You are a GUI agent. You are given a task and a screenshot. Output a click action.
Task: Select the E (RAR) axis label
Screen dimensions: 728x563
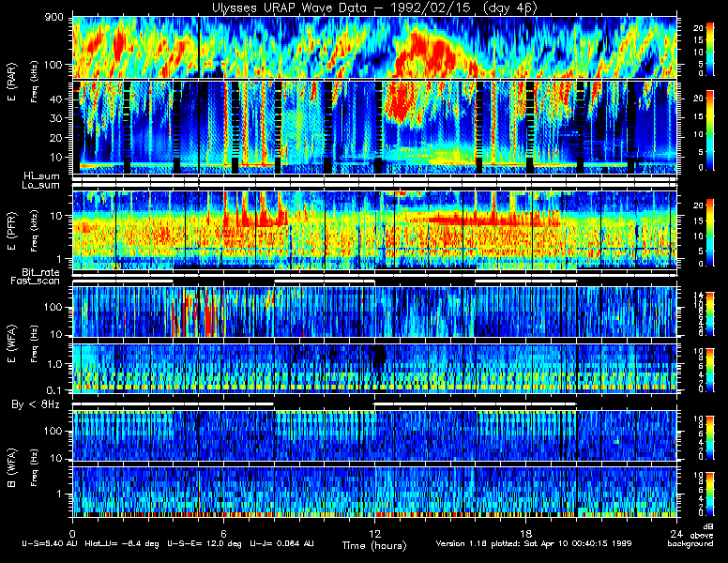tap(11, 83)
